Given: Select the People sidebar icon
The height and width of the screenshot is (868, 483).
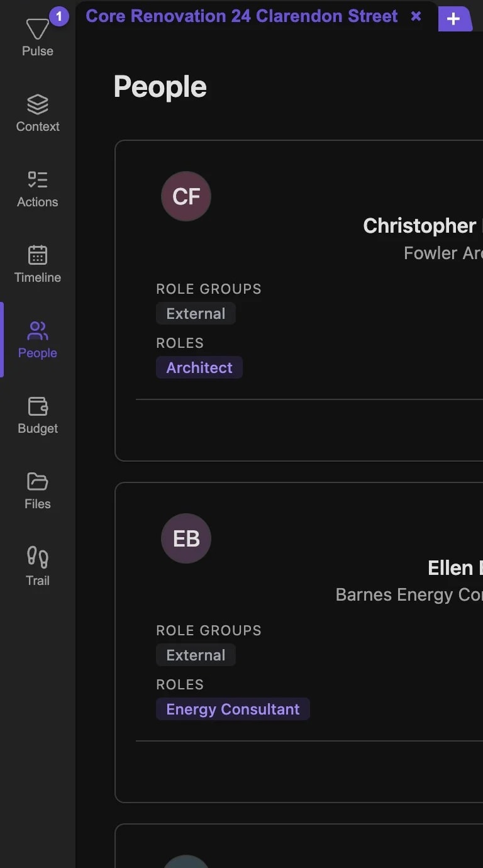Looking at the screenshot, I should tap(38, 331).
